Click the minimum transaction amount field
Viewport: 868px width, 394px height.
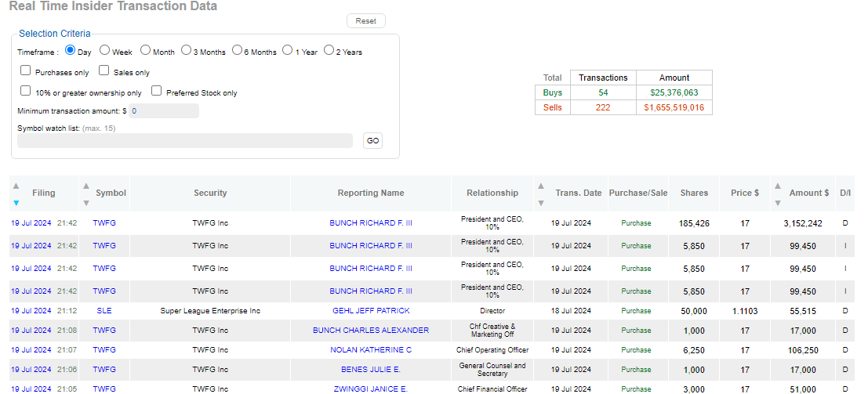click(x=163, y=111)
